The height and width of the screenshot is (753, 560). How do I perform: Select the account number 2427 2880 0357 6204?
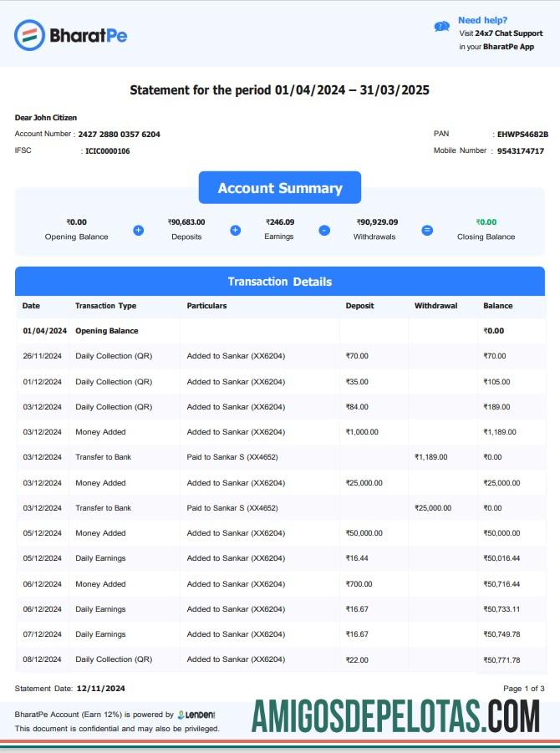pyautogui.click(x=119, y=134)
